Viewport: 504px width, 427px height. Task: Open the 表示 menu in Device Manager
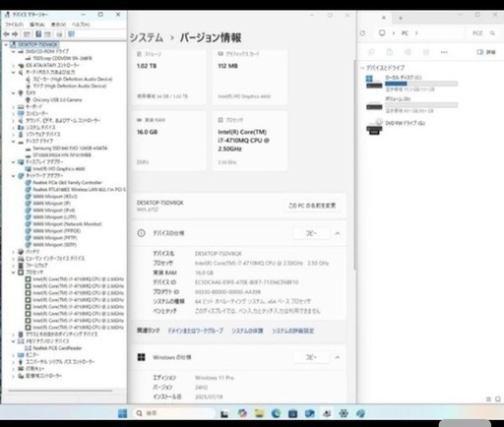click(x=58, y=25)
